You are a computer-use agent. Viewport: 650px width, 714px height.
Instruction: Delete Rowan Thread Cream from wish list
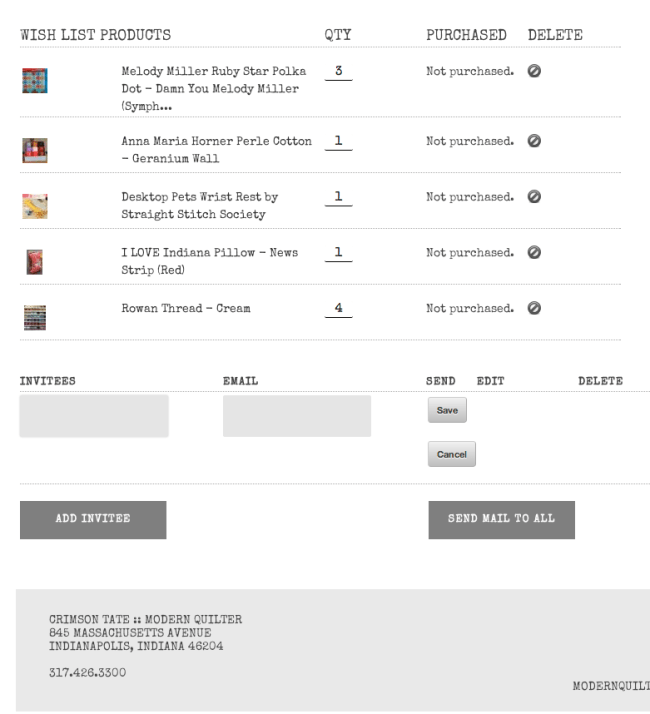(x=534, y=309)
